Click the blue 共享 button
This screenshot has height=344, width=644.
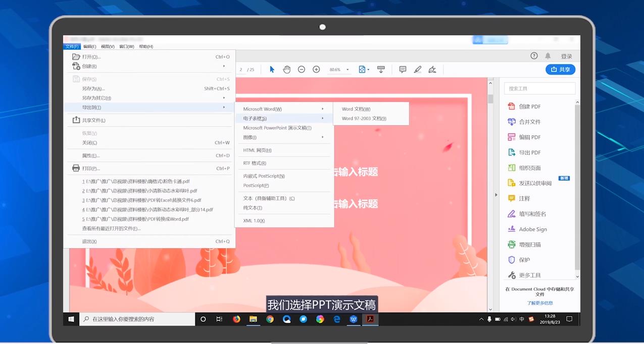click(560, 70)
